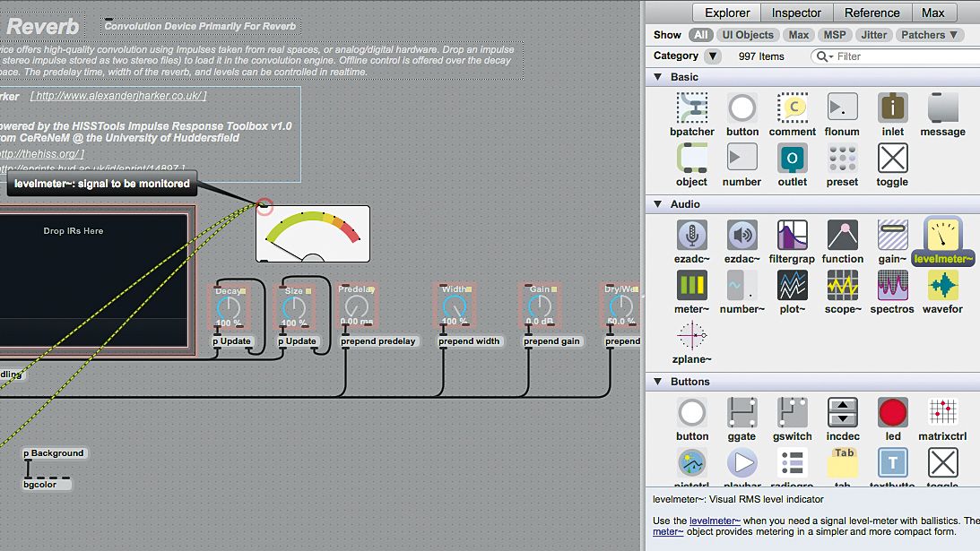Switch Show filter to UI Objects
This screenshot has height=551, width=980.
pyautogui.click(x=748, y=35)
